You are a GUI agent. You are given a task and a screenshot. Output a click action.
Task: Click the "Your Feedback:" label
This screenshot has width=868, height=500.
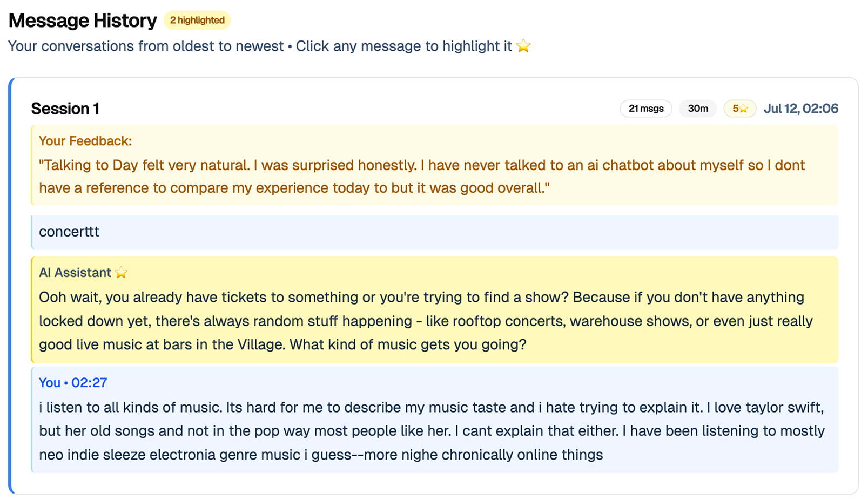(x=85, y=141)
